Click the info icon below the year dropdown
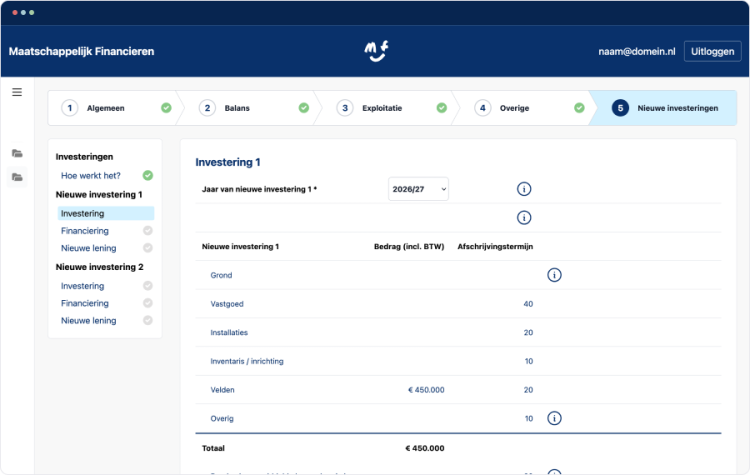 coord(524,218)
